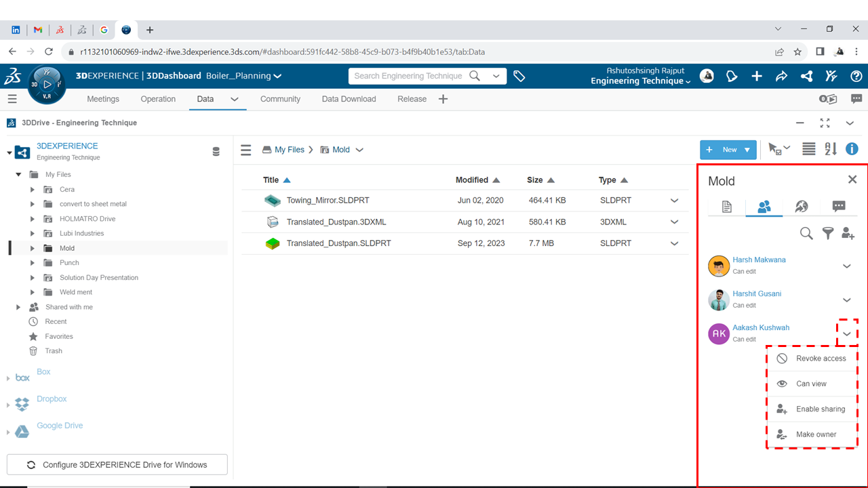Click the Add plus icon in top bar
868x488 pixels.
757,76
